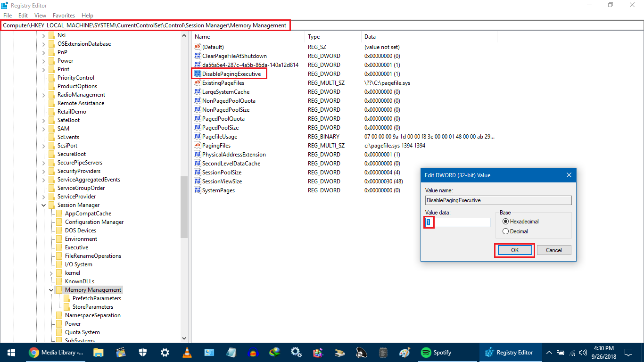The width and height of the screenshot is (644, 362).
Task: Click the tree pane vertical scrollbar
Action: [x=184, y=207]
